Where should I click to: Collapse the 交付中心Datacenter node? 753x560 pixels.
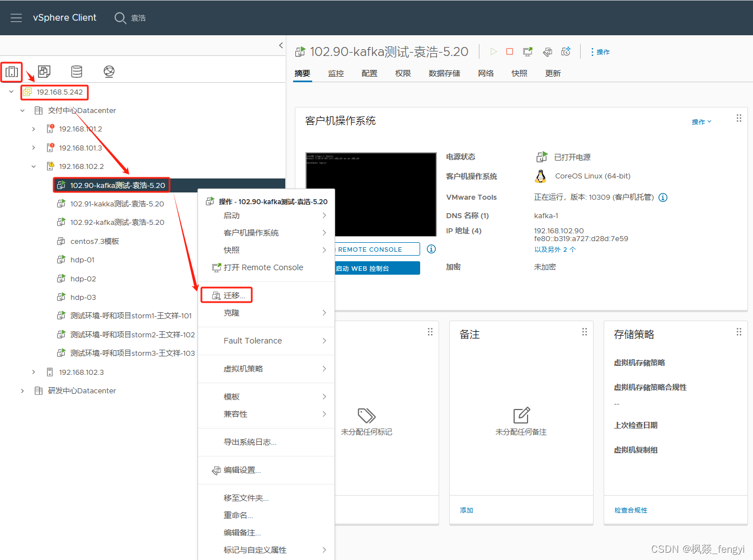pyautogui.click(x=22, y=111)
